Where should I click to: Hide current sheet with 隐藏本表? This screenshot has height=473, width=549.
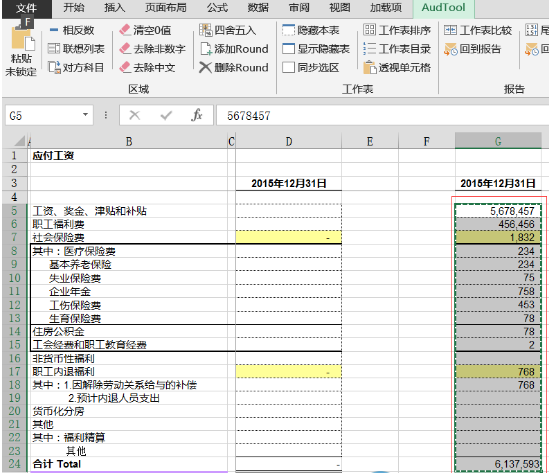point(311,30)
